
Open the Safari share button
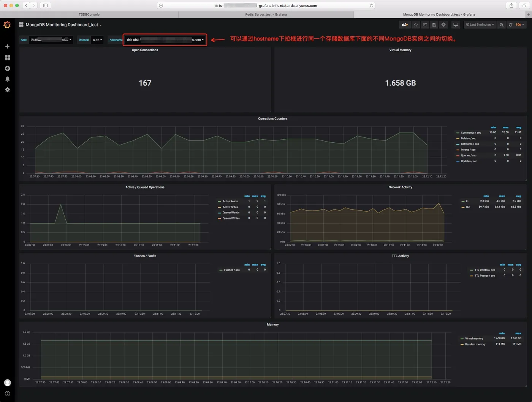tap(511, 5)
